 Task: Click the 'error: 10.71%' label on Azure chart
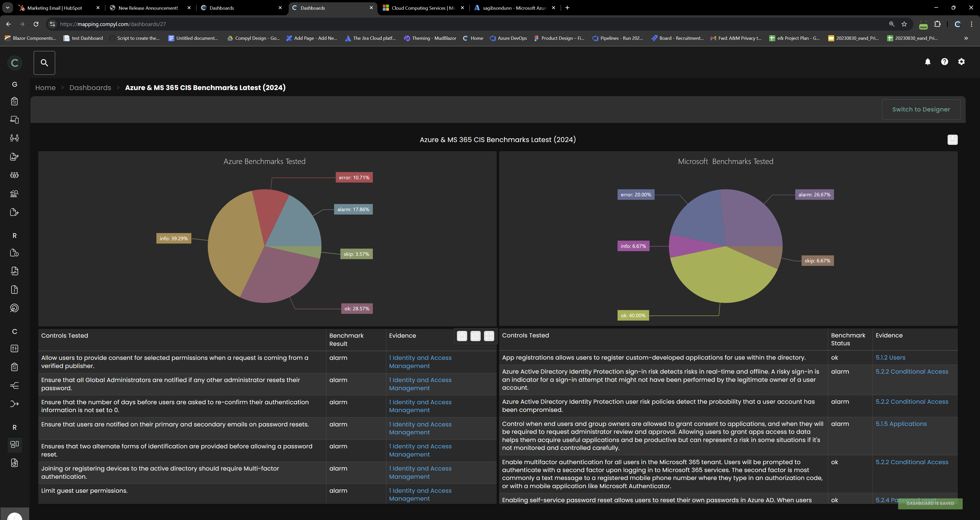point(354,177)
